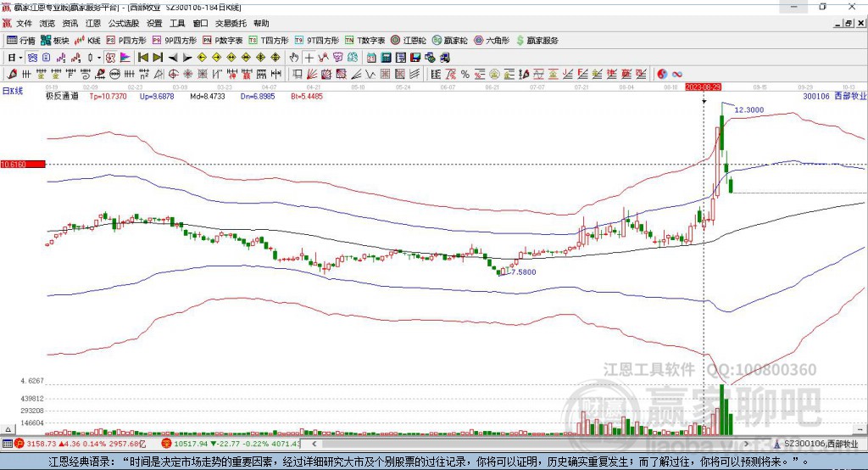
Task: Open the P四方形 tool
Action: pyautogui.click(x=126, y=41)
